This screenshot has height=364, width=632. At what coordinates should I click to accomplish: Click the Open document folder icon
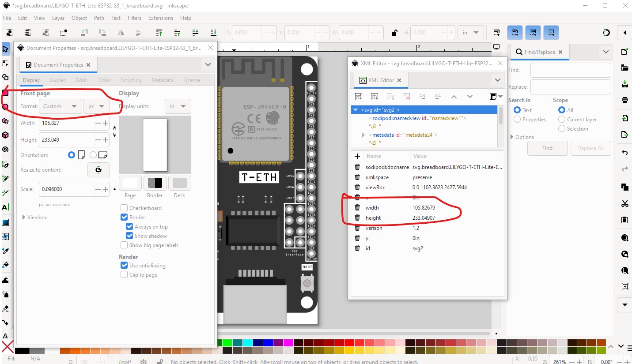624,68
